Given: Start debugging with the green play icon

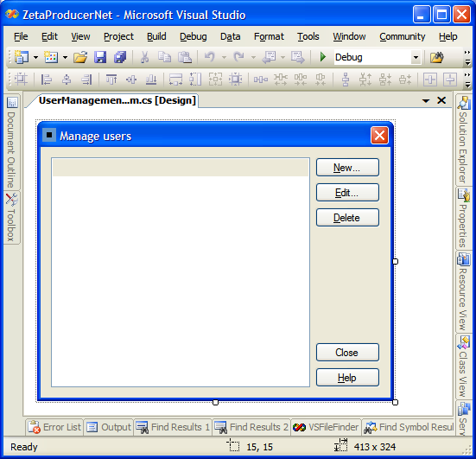Looking at the screenshot, I should 323,57.
